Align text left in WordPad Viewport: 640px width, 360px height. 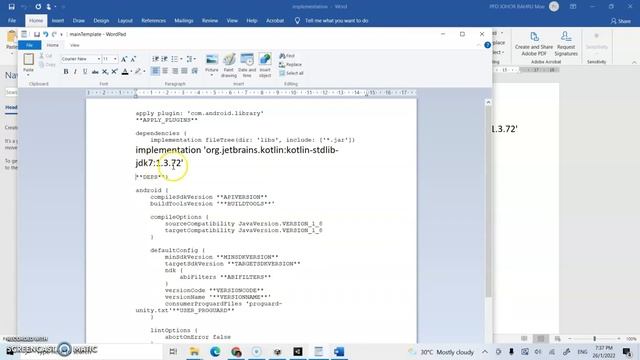(x=156, y=71)
